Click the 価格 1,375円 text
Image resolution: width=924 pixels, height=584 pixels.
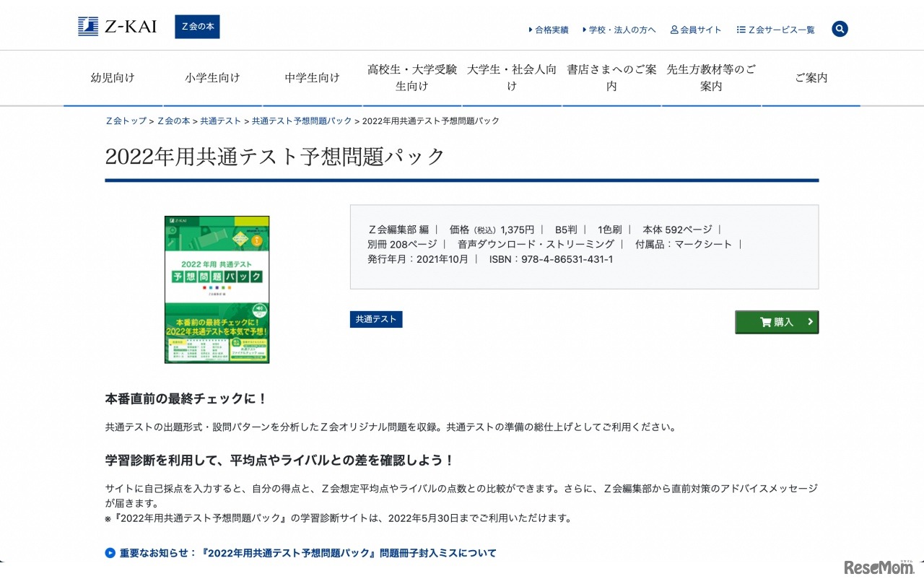tap(492, 230)
